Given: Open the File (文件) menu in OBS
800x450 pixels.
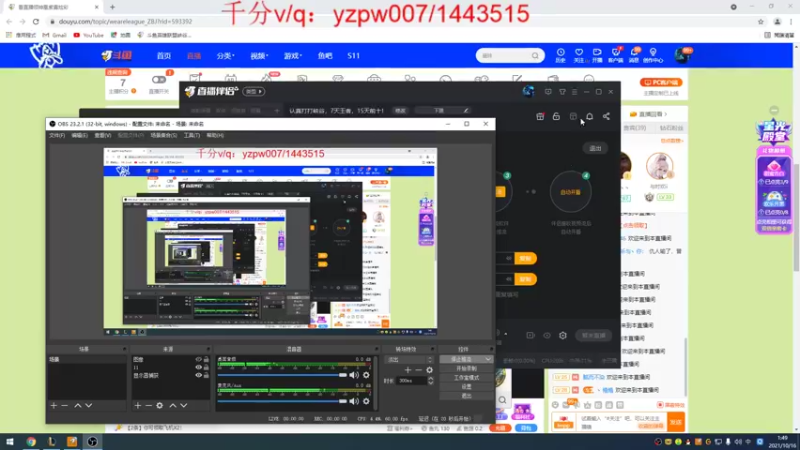Looking at the screenshot, I should pyautogui.click(x=57, y=135).
